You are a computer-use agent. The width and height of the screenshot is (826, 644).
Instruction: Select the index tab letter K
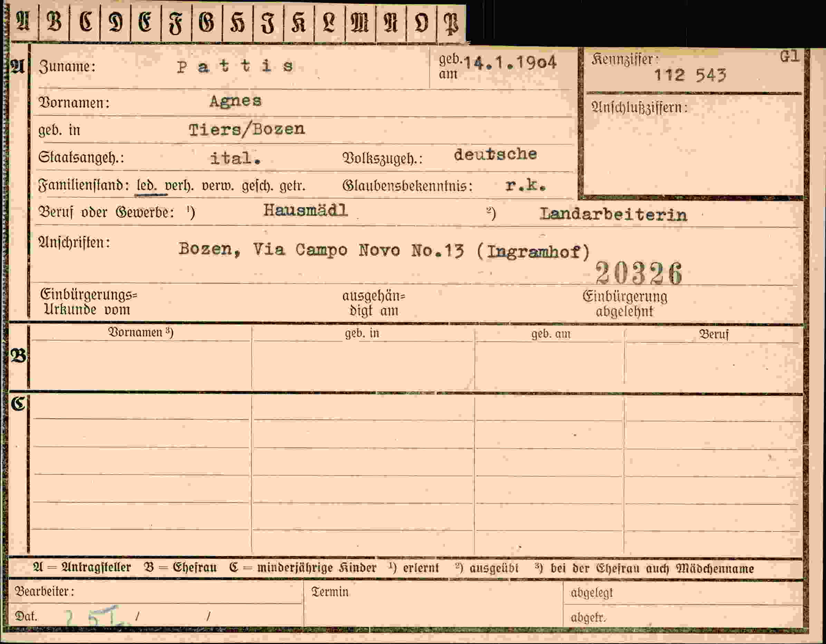pyautogui.click(x=299, y=22)
